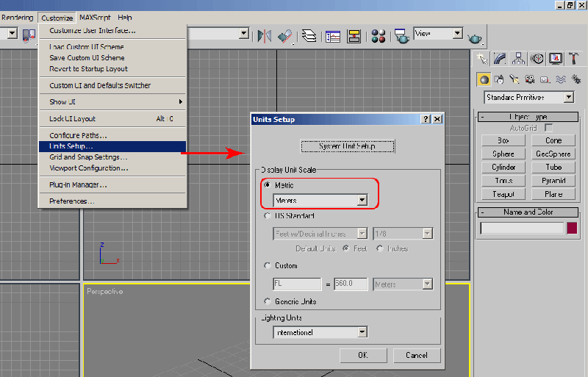Choose Grid and Snap Settings entry
Screen dimensions: 588x377
coord(112,157)
